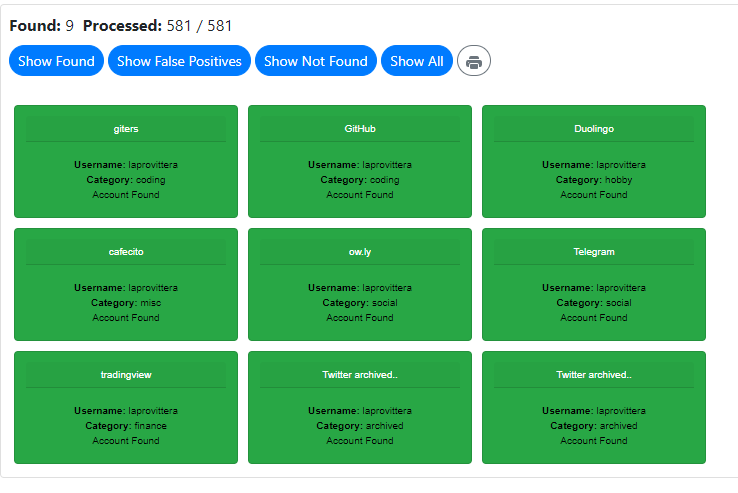Click 'Category: finance' in tradingview card
Screen dimensions: 738x493
pyautogui.click(x=126, y=425)
